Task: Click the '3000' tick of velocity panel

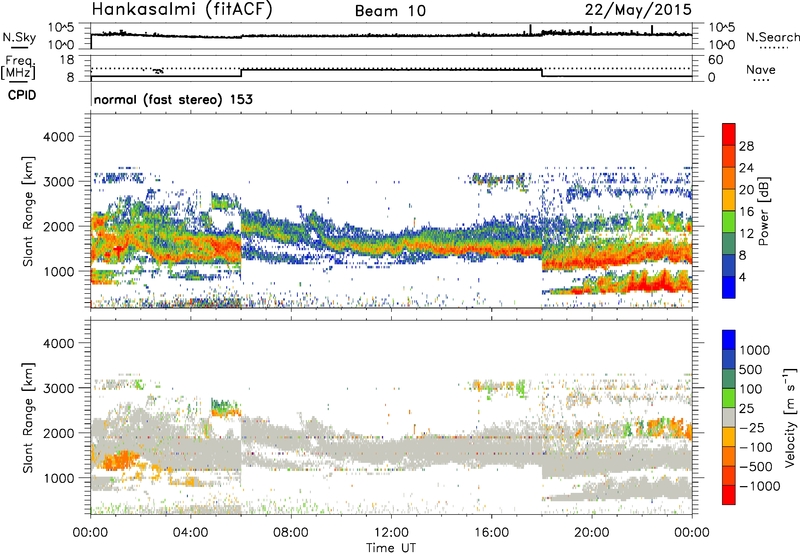Action: [59, 388]
